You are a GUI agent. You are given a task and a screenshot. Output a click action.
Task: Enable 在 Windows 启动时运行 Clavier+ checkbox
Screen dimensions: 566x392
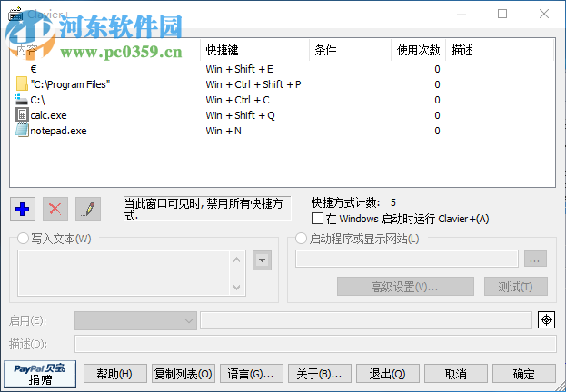pyautogui.click(x=317, y=219)
